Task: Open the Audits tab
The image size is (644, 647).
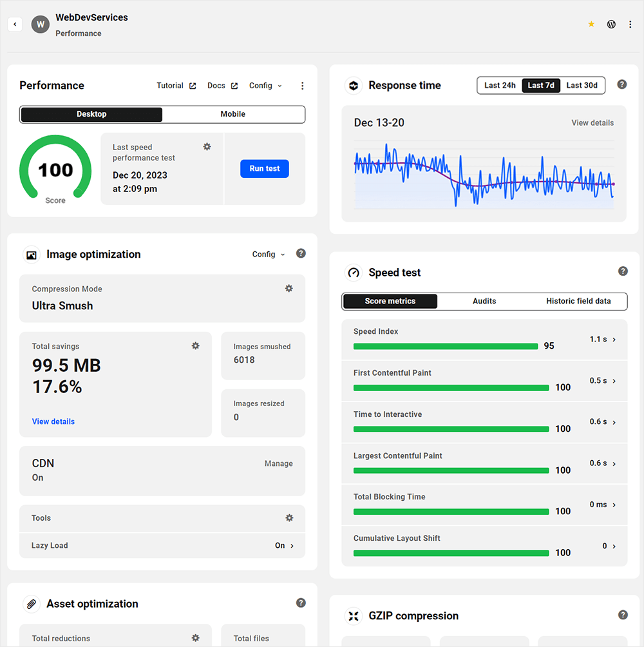Action: pyautogui.click(x=484, y=301)
